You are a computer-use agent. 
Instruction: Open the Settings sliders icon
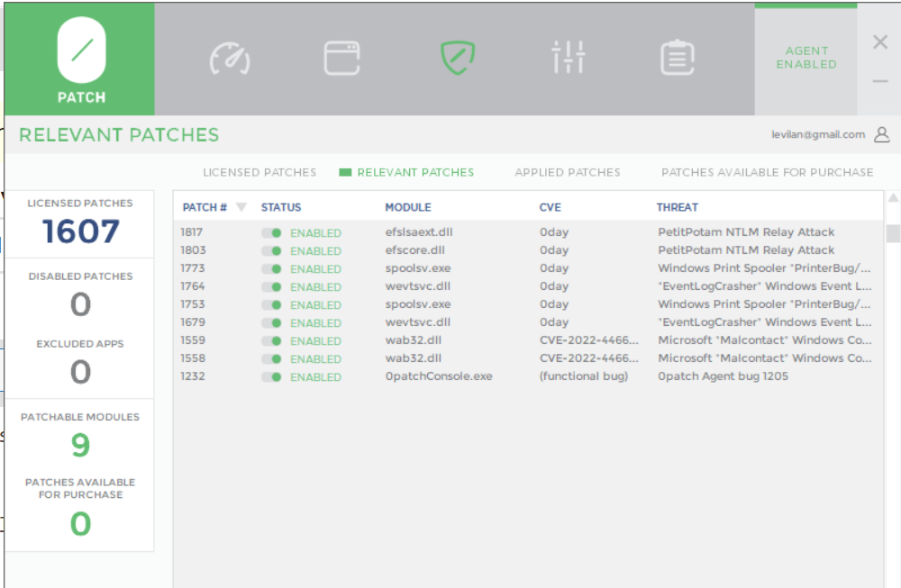pos(569,59)
